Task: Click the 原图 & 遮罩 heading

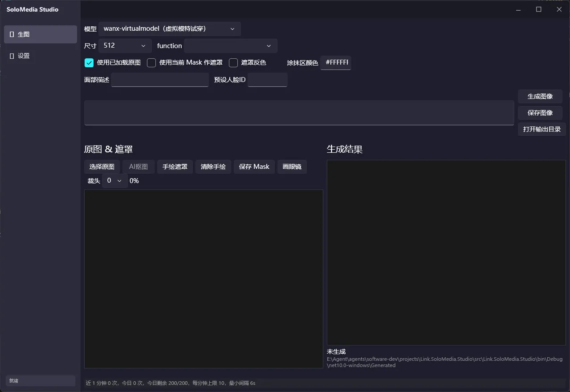Action: pos(108,149)
